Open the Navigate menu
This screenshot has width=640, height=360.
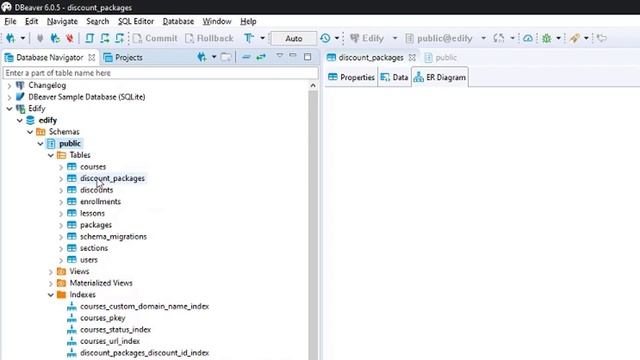[62, 21]
